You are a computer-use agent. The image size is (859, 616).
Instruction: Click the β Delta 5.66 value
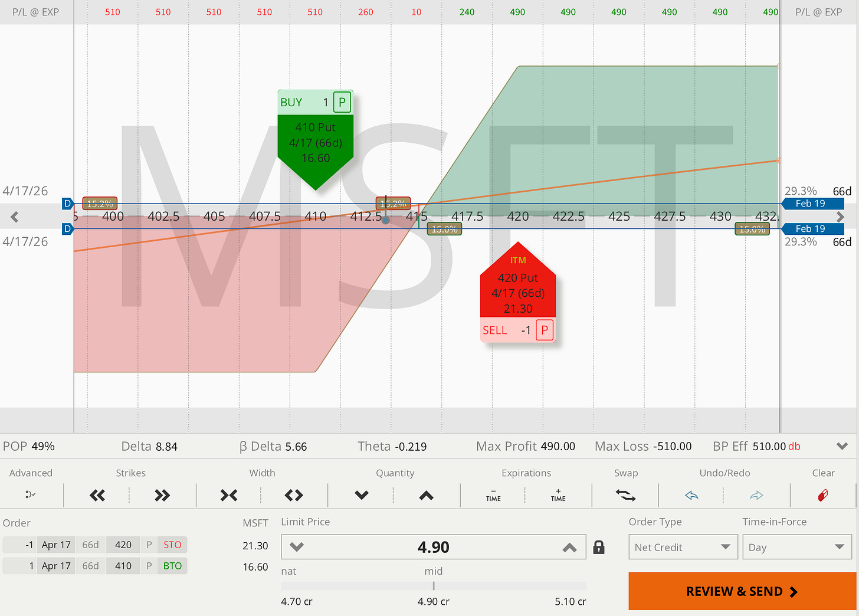point(296,446)
